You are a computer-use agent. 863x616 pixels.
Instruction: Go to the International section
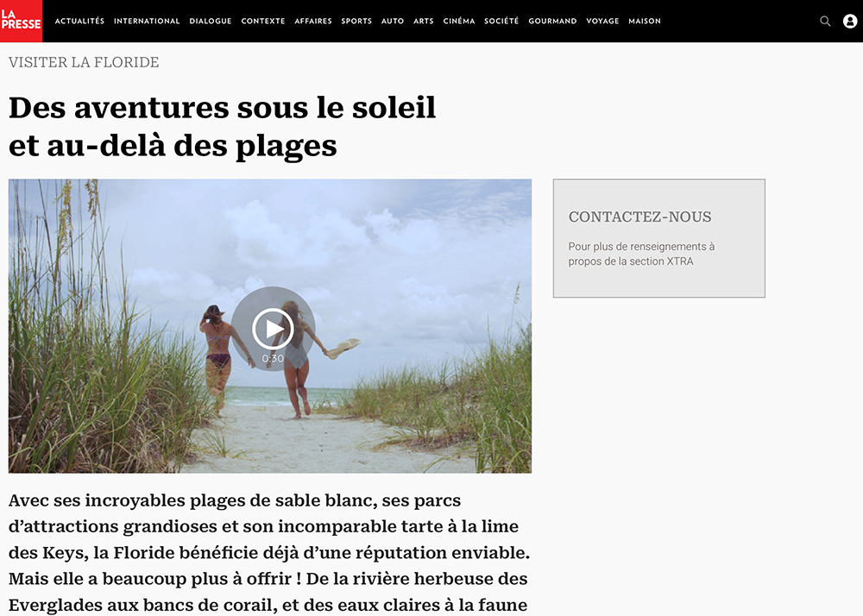pos(147,21)
